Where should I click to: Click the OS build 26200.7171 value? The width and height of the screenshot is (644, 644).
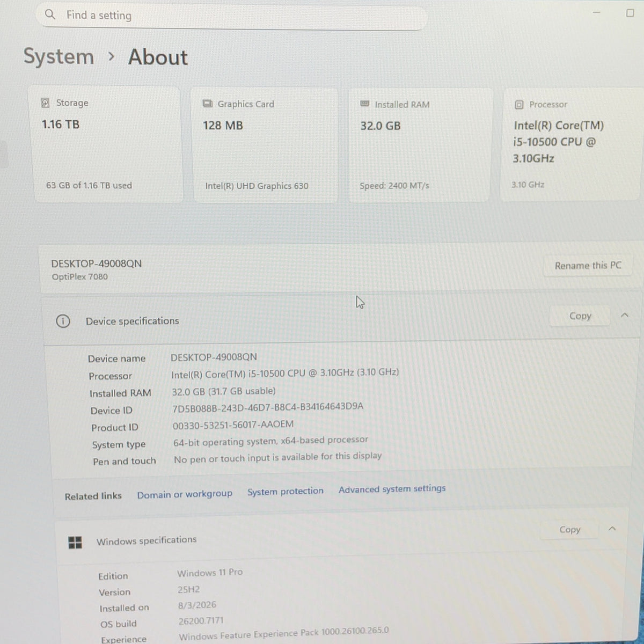point(201,621)
